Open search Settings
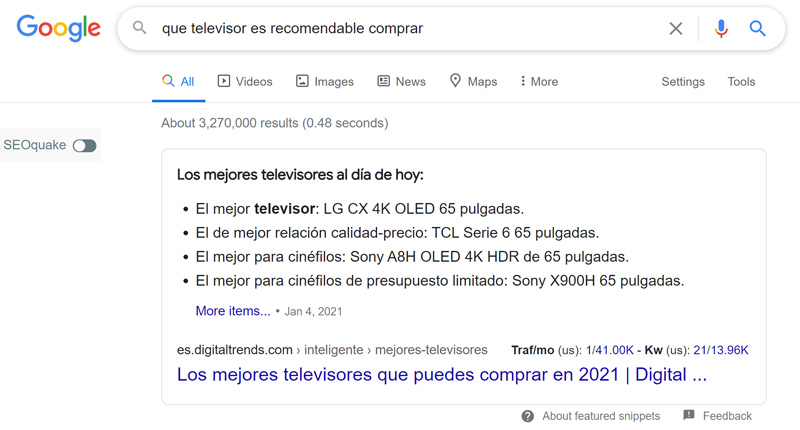This screenshot has height=430, width=800. pos(683,82)
